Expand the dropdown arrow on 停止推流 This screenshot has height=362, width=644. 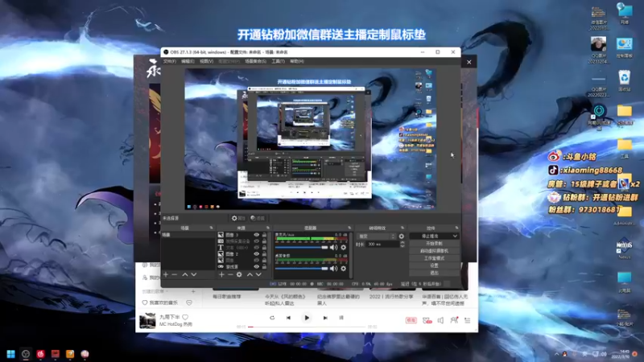click(455, 236)
